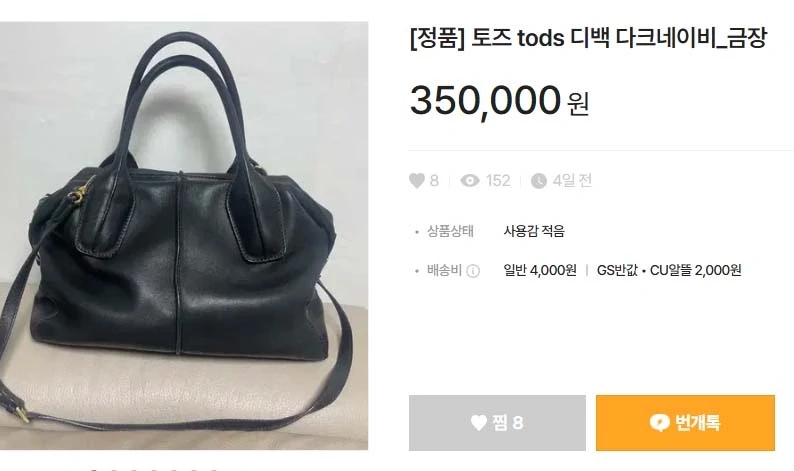Click the chat bubble icon in 번개톡 button
The height and width of the screenshot is (471, 794).
click(659, 422)
